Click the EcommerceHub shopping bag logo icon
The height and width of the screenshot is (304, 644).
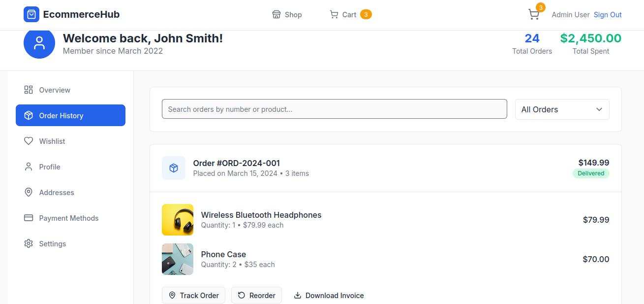pyautogui.click(x=31, y=14)
